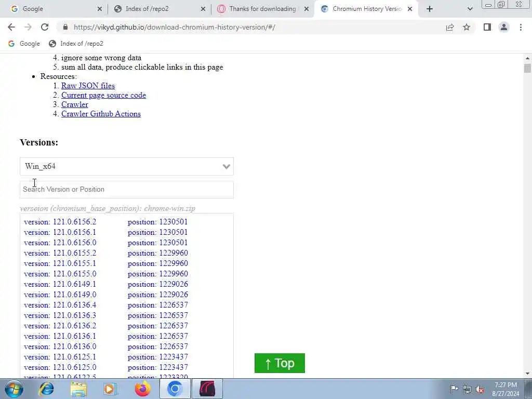Switch to the Index of /repo2 tab
This screenshot has width=532, height=399.
coord(156,9)
